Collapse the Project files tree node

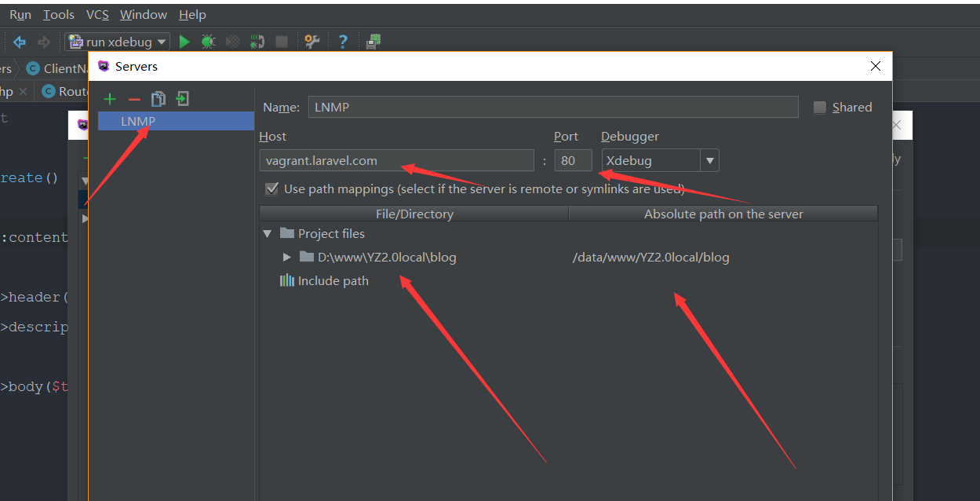point(268,234)
